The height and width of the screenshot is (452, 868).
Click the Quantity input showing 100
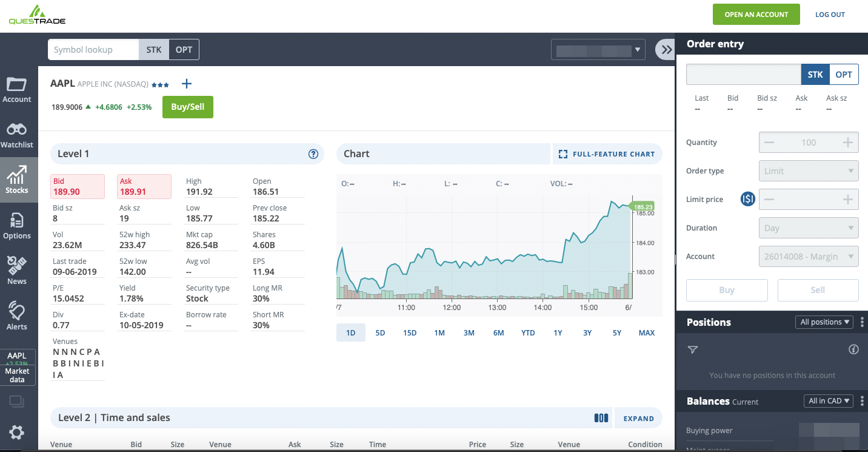(809, 143)
